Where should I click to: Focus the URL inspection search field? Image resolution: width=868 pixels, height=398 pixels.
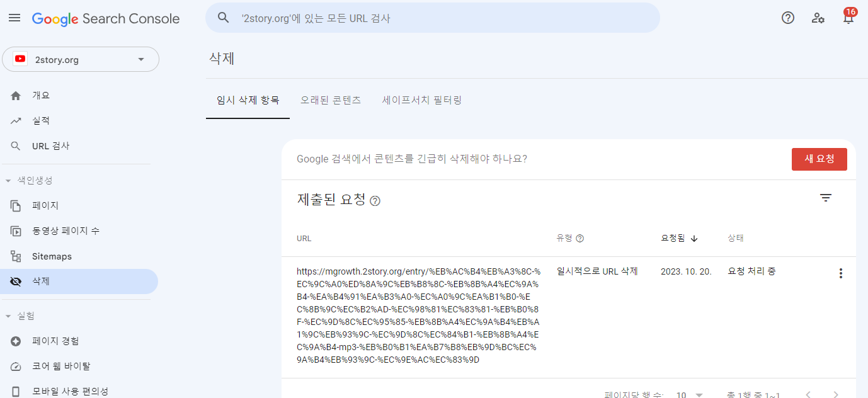[432, 18]
